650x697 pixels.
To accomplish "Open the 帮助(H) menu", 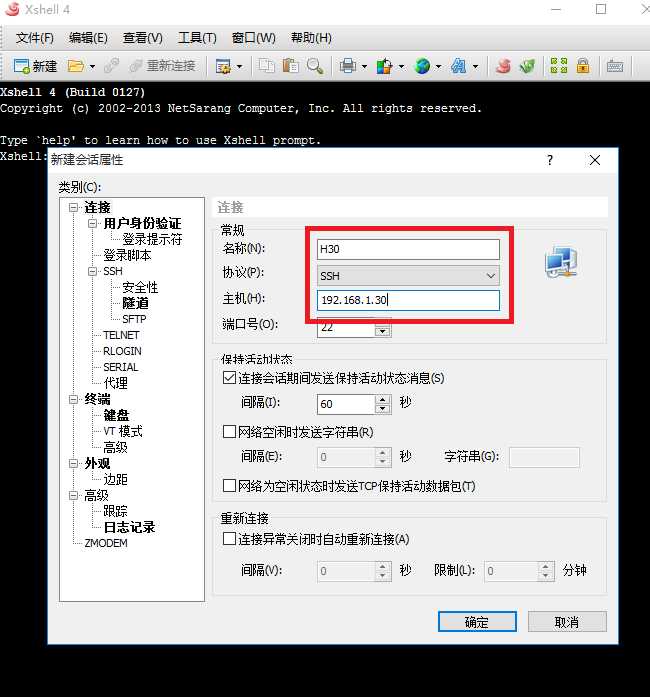I will (x=311, y=38).
